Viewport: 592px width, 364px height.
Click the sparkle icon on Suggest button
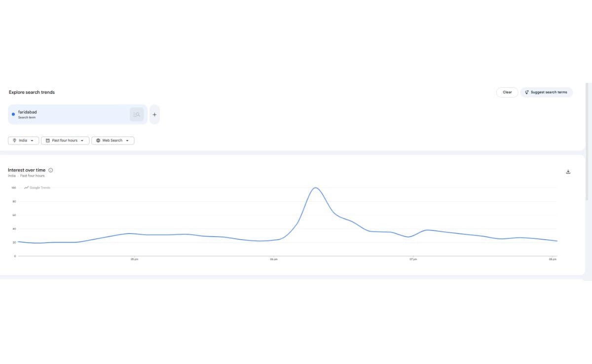click(527, 92)
